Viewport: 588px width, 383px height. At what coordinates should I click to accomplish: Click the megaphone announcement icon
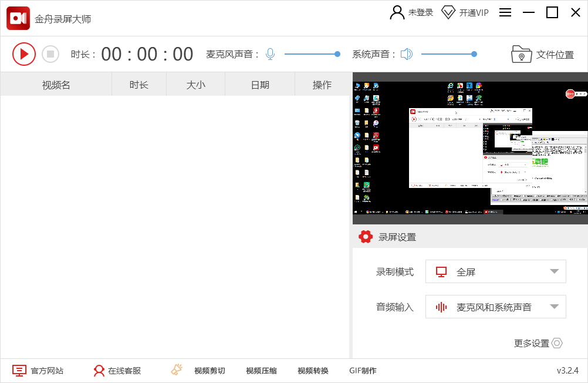177,369
